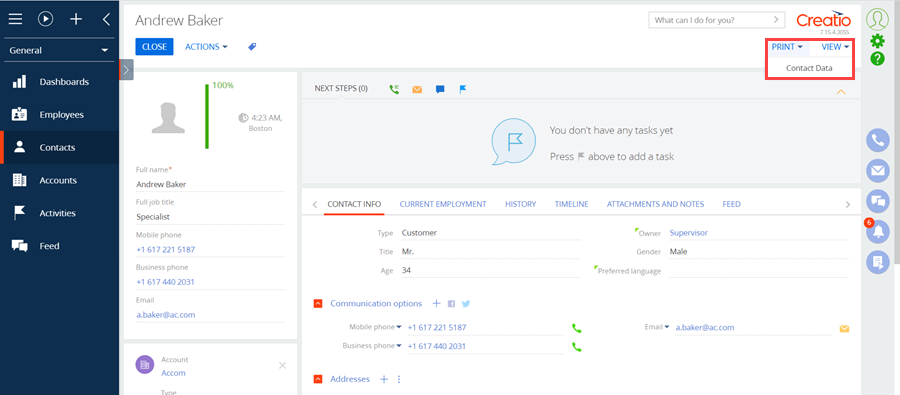900x395 pixels.
Task: Click the Close button
Action: (x=154, y=47)
